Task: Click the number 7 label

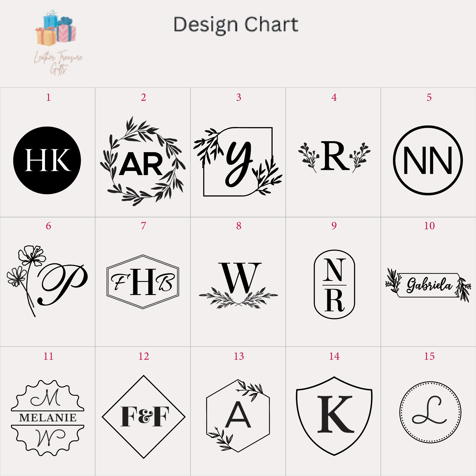Action: point(143,226)
